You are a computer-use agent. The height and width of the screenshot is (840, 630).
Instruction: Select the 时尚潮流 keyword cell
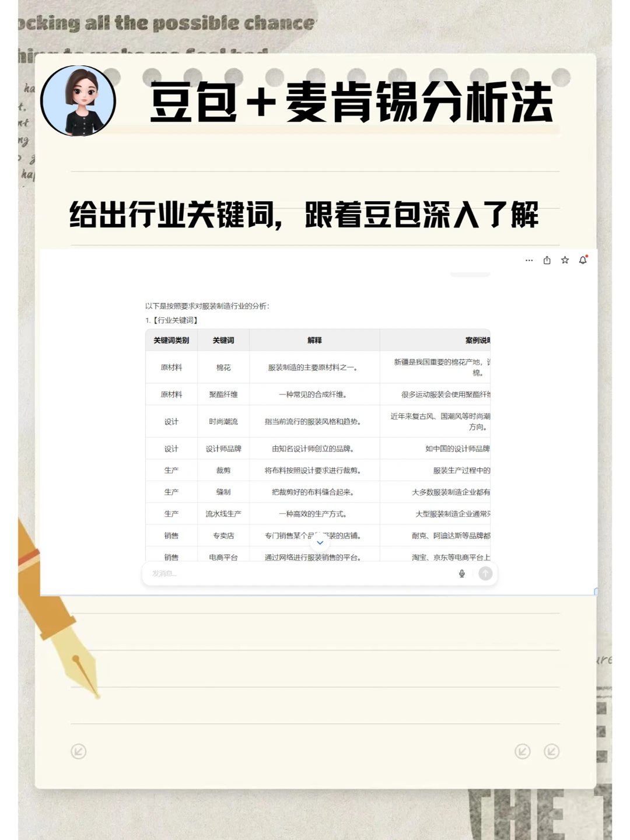223,422
